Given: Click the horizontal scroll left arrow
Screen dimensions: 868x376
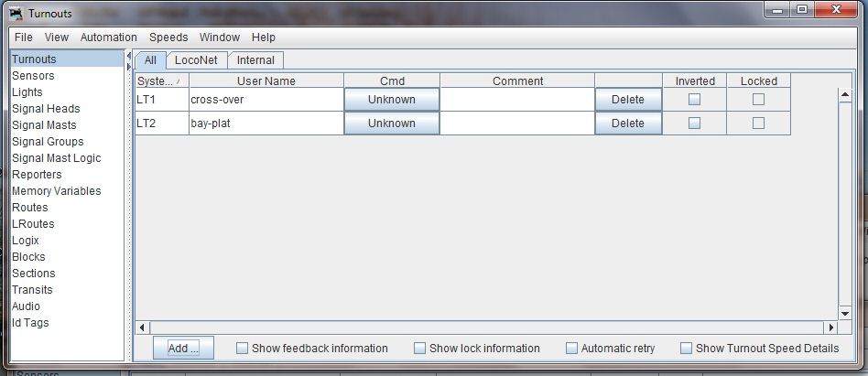Looking at the screenshot, I should click(x=141, y=328).
